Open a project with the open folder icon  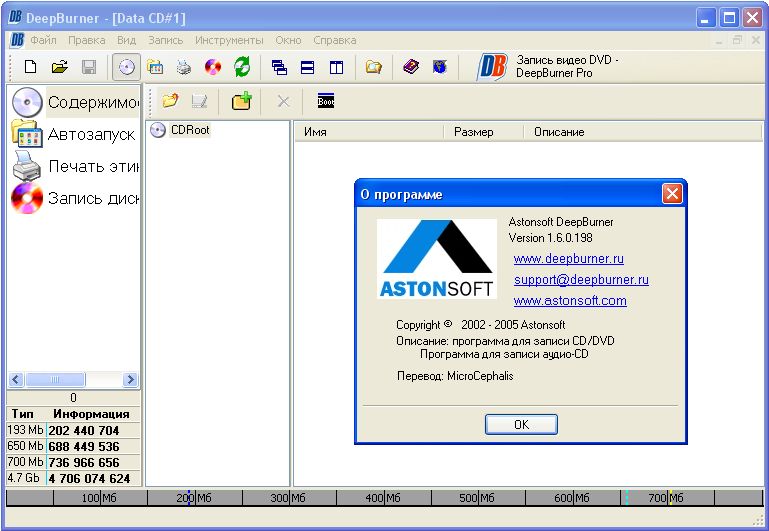60,67
